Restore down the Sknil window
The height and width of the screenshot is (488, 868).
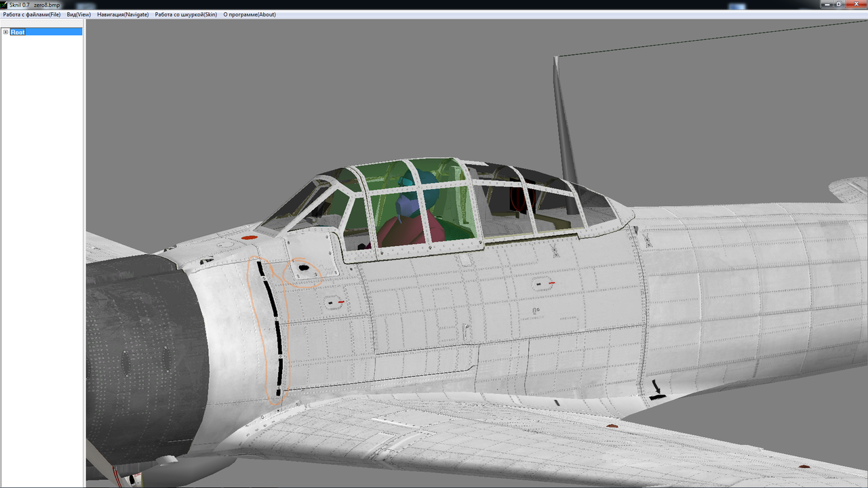click(x=840, y=4)
